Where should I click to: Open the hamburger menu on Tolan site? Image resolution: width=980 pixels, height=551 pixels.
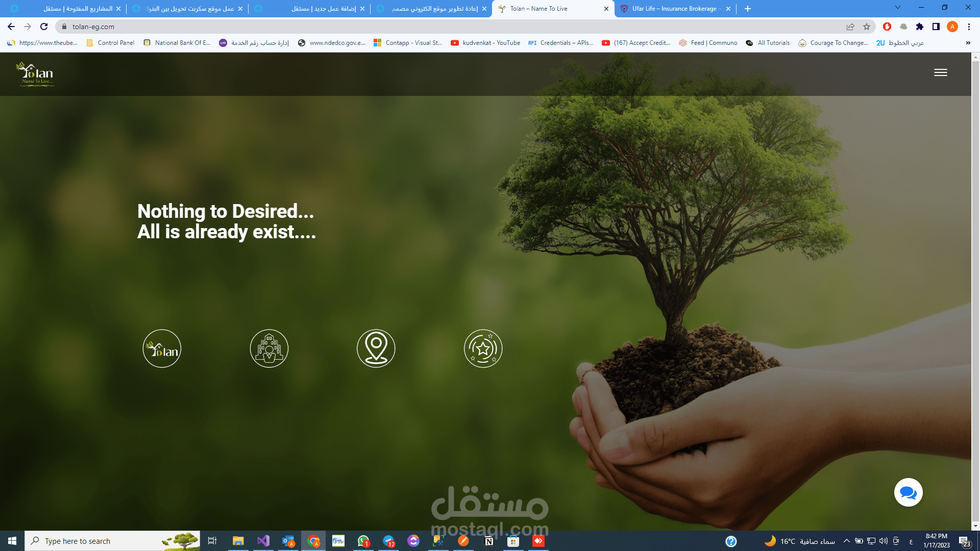click(940, 72)
